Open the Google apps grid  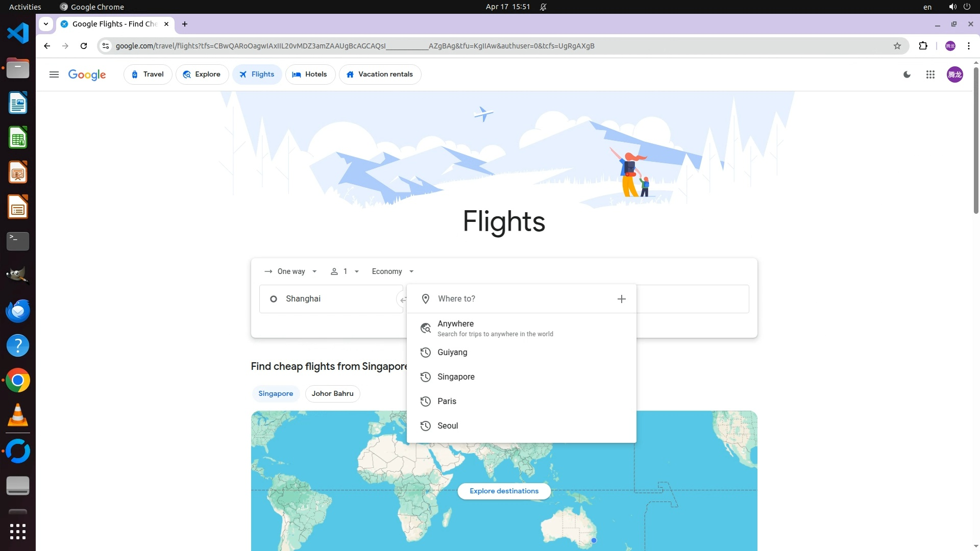point(930,74)
